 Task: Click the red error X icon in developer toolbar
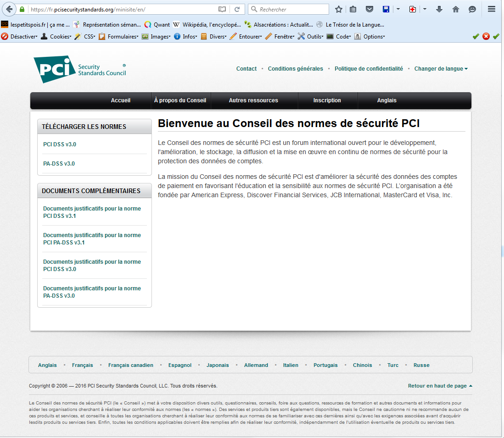coord(486,36)
